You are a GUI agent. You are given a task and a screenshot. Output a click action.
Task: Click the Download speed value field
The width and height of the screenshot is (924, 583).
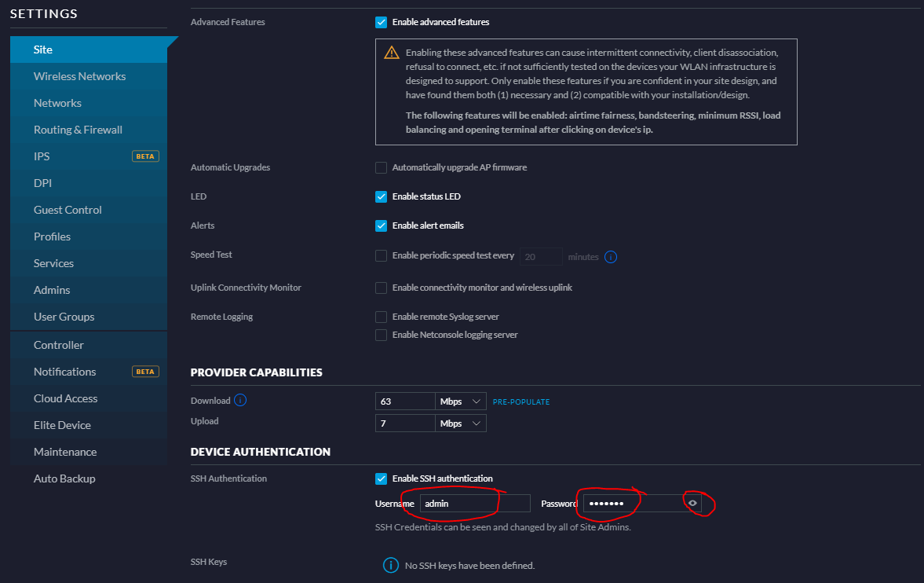(404, 401)
